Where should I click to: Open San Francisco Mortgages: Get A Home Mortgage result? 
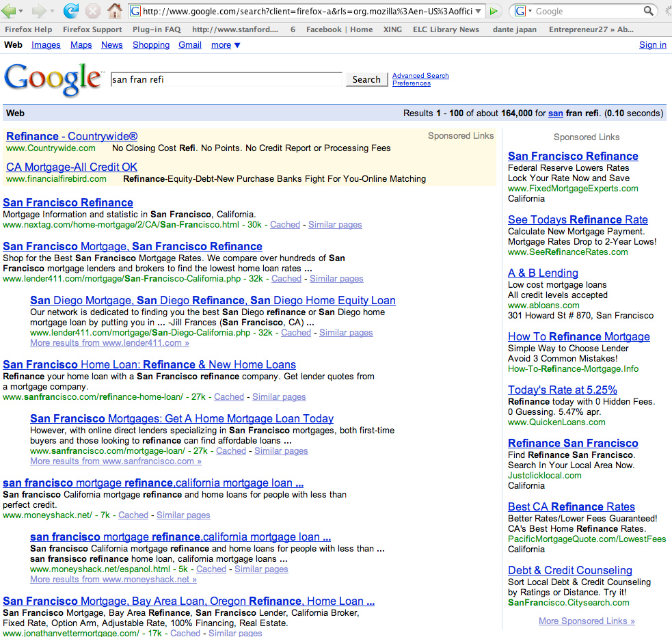pyautogui.click(x=182, y=418)
